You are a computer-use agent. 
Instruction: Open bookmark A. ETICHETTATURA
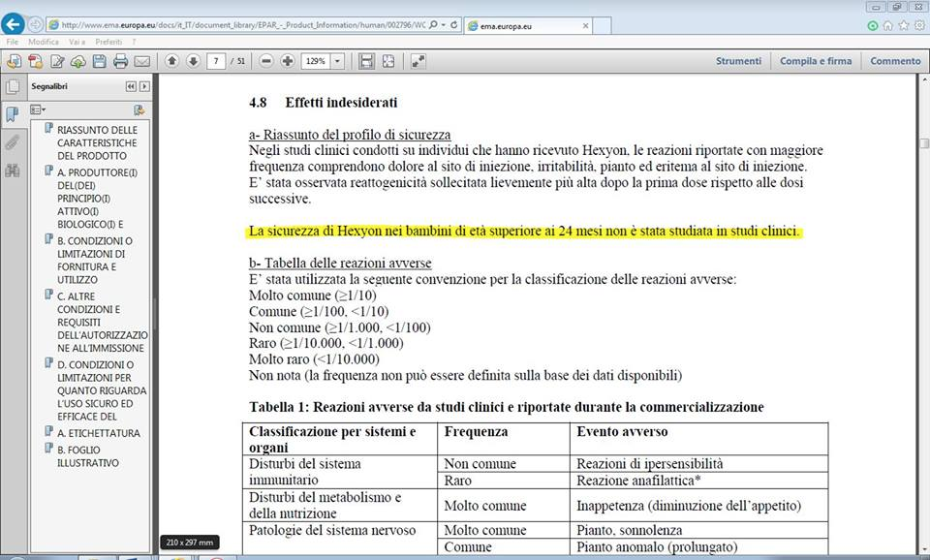click(99, 433)
